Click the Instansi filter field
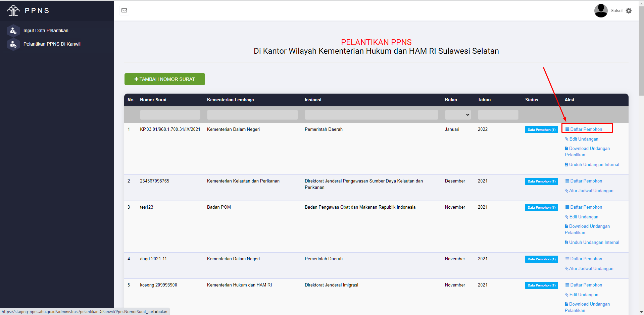This screenshot has width=644, height=315. [x=371, y=115]
